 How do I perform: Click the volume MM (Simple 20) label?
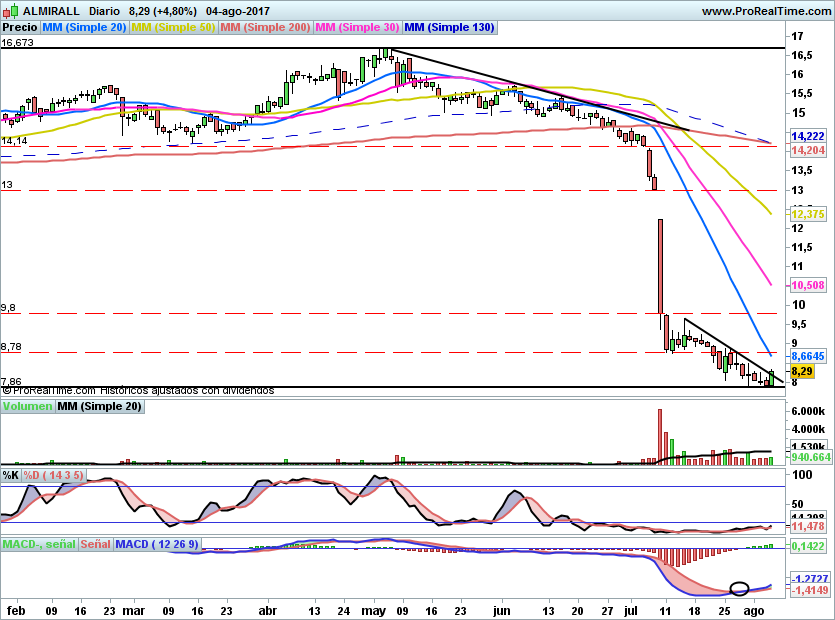pyautogui.click(x=100, y=406)
